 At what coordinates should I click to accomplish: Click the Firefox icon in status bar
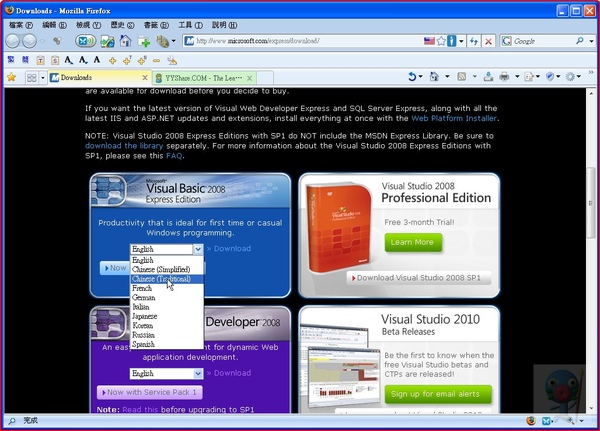click(531, 421)
